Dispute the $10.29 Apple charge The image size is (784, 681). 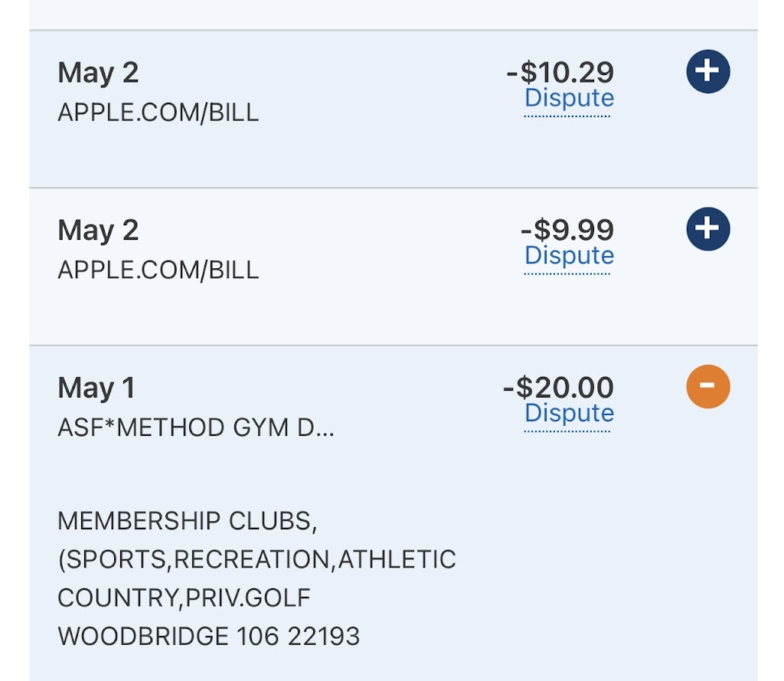pyautogui.click(x=569, y=99)
